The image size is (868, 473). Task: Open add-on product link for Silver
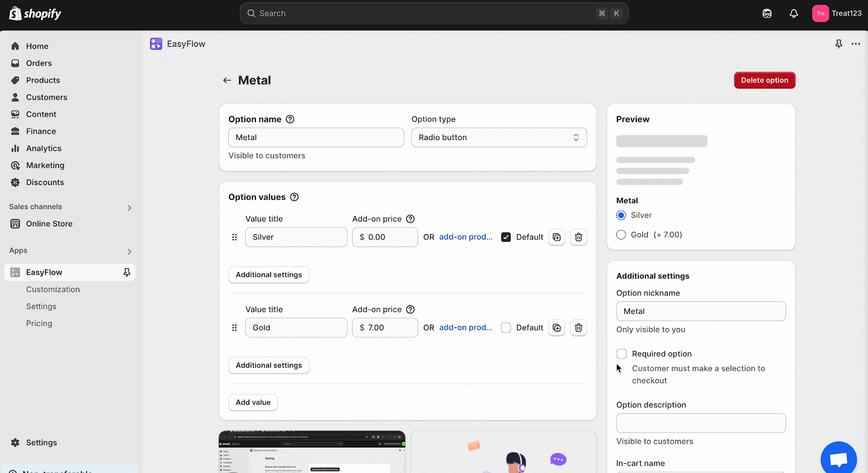[x=466, y=237]
